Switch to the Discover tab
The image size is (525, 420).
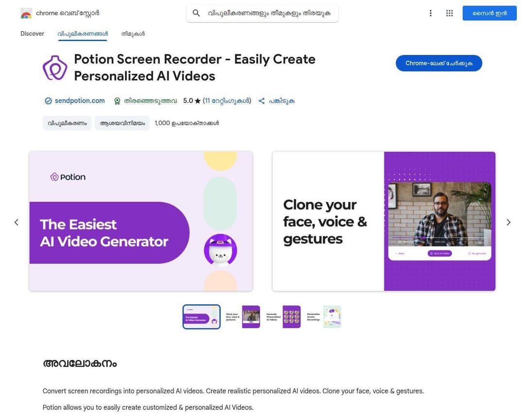(x=32, y=34)
